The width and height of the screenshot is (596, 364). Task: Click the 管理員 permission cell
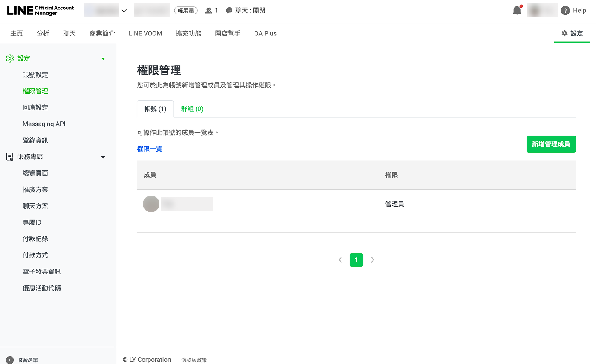(x=395, y=204)
